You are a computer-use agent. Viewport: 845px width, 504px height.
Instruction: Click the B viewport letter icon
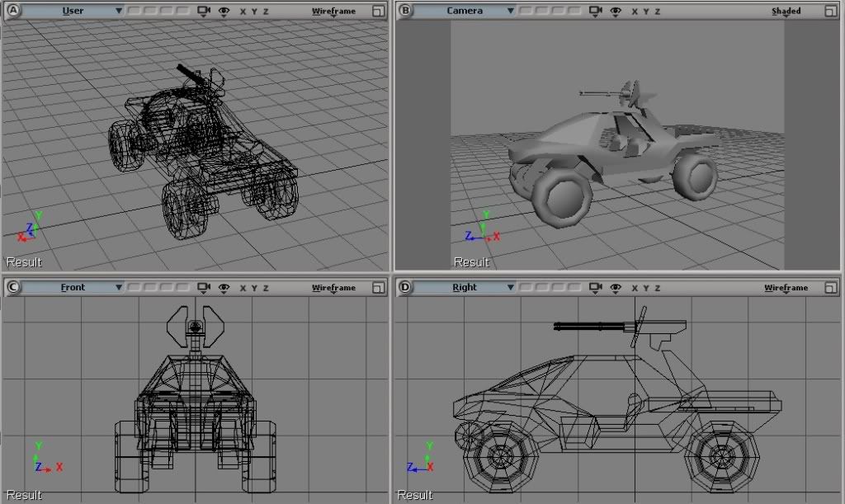404,10
